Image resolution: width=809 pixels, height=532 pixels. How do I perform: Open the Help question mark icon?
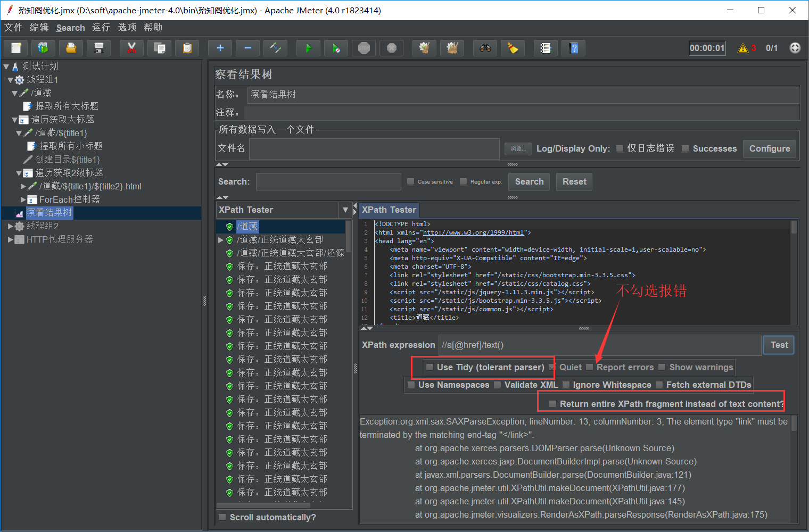[x=574, y=48]
